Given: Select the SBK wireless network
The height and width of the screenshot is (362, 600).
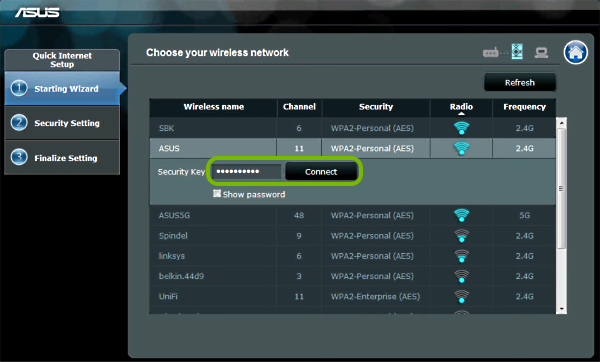Looking at the screenshot, I should click(x=352, y=128).
